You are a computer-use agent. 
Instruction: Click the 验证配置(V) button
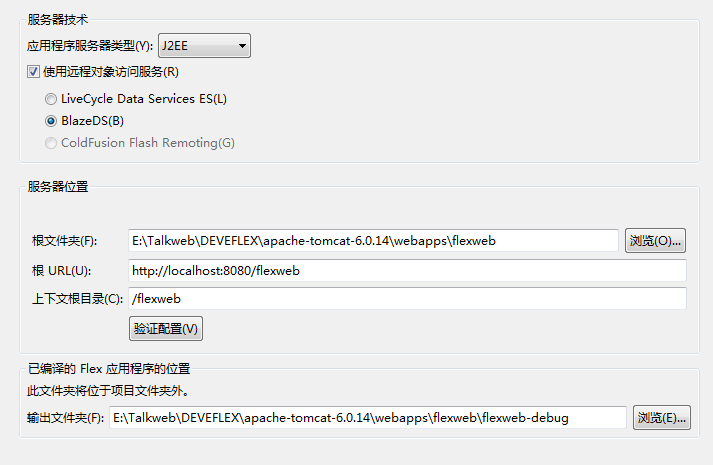point(167,328)
